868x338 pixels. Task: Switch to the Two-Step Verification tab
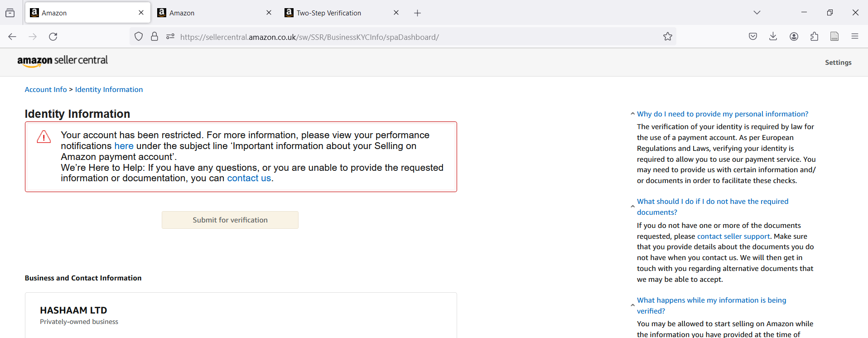[x=342, y=13]
